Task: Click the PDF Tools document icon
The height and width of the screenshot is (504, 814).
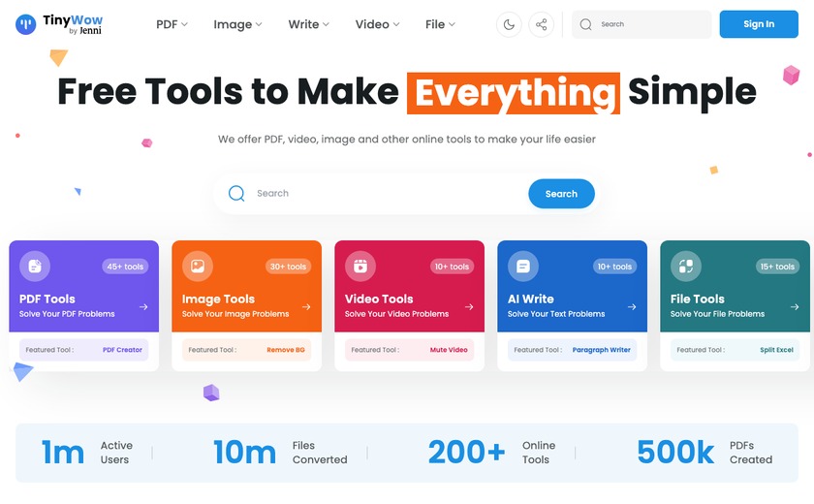Action: [35, 267]
